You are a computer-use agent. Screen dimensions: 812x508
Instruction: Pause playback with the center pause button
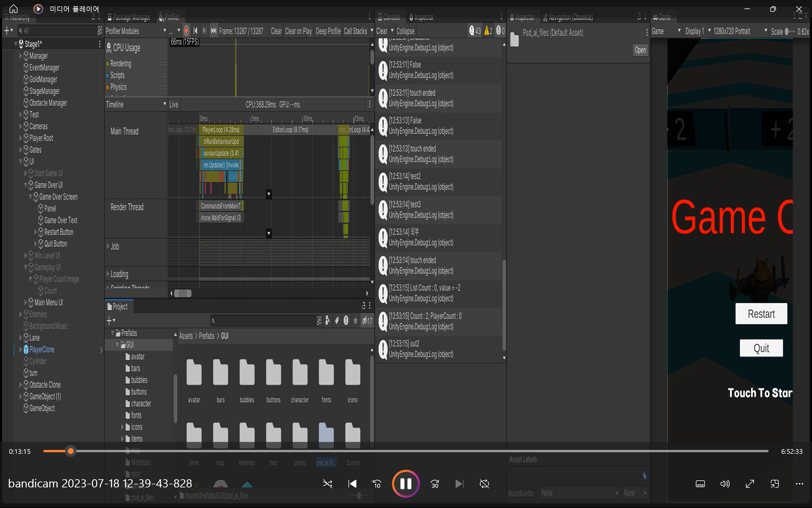[405, 484]
